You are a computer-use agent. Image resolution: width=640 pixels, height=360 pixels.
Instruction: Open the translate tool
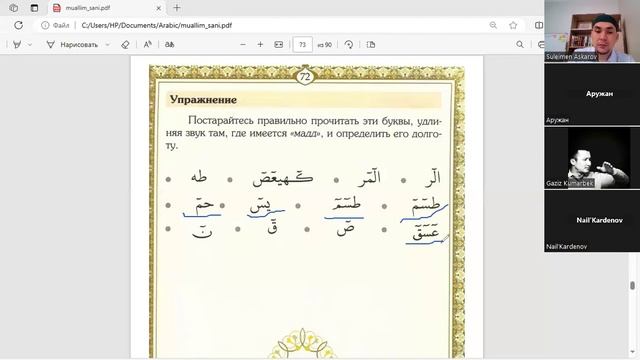169,44
